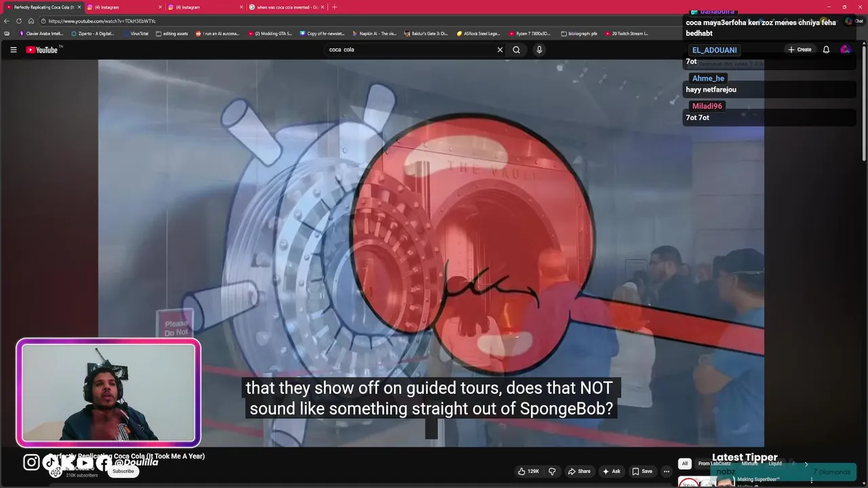Click the TikTok icon in stream overlay
Image resolution: width=868 pixels, height=488 pixels.
coord(51,462)
